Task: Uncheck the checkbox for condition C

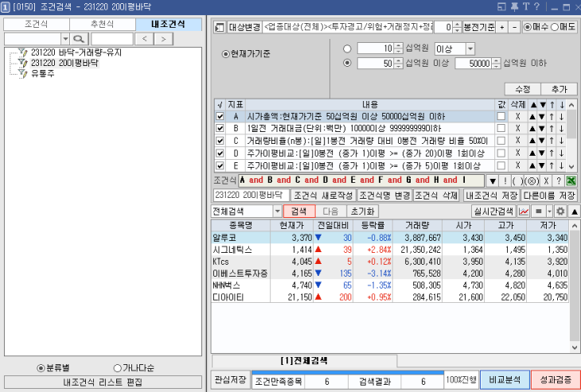Action: coord(220,141)
